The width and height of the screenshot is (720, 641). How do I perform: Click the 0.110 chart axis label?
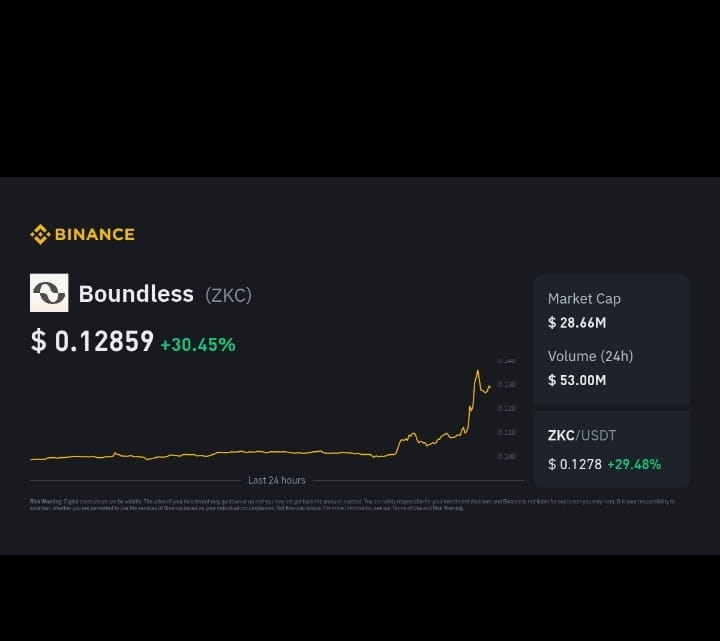point(506,432)
